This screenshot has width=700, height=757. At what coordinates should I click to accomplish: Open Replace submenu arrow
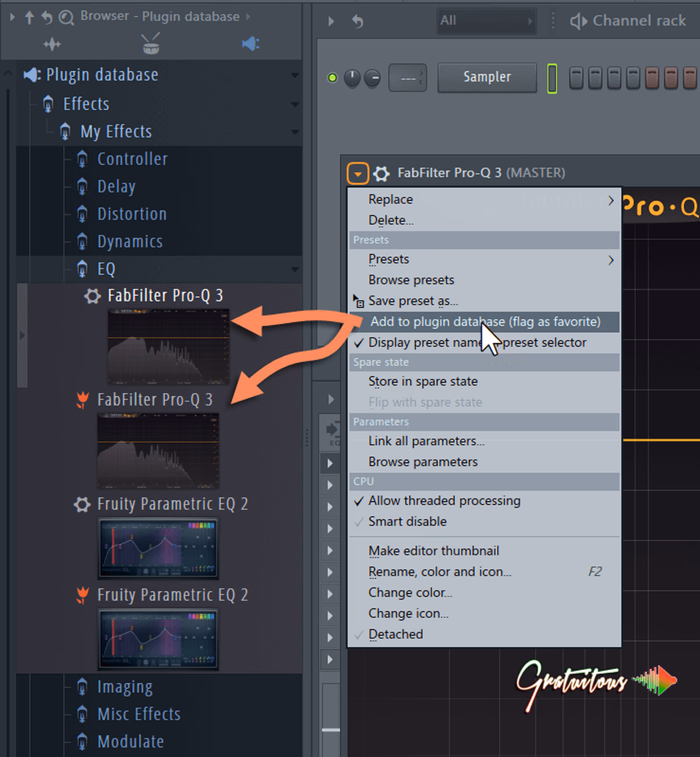pos(611,200)
